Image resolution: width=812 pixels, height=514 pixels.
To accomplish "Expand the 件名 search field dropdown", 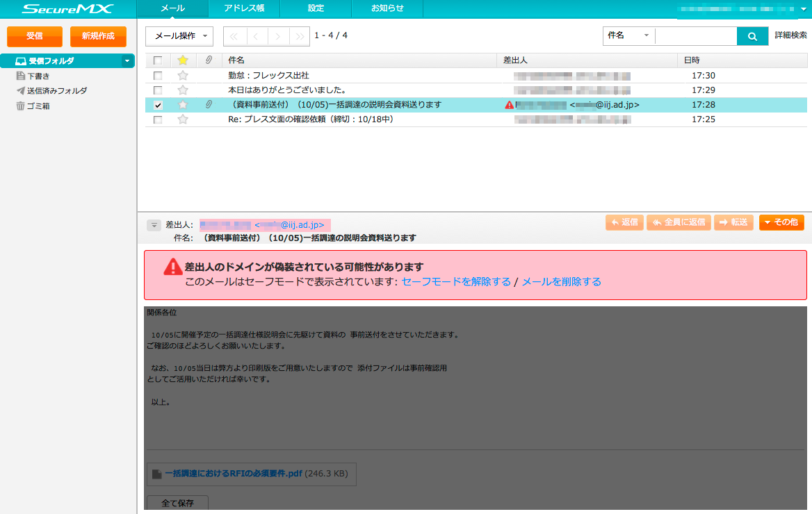I will pyautogui.click(x=628, y=35).
